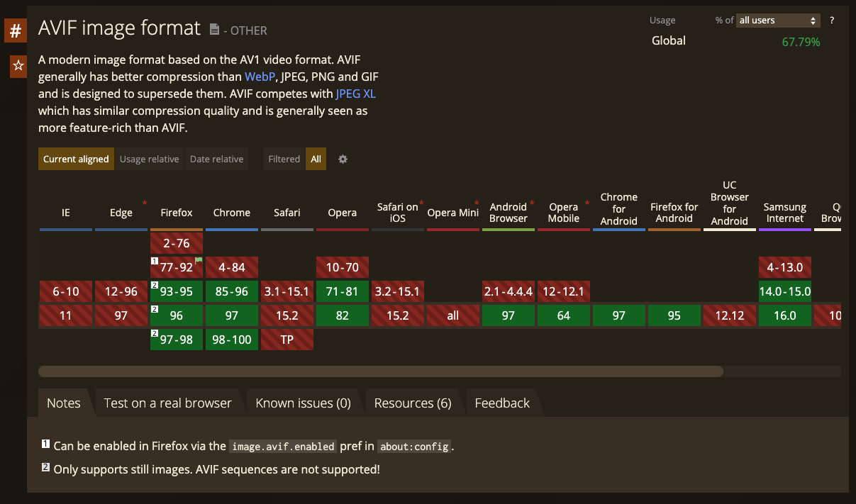Image resolution: width=856 pixels, height=504 pixels.
Task: Select the Firefox 93-95 cell
Action: (177, 291)
